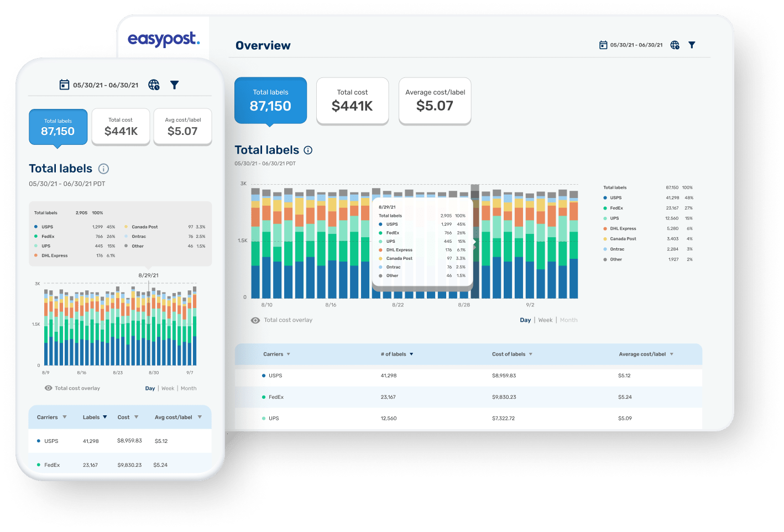Image resolution: width=784 pixels, height=532 pixels.
Task: Click Other gray dot in desktop legend
Action: pyautogui.click(x=605, y=259)
